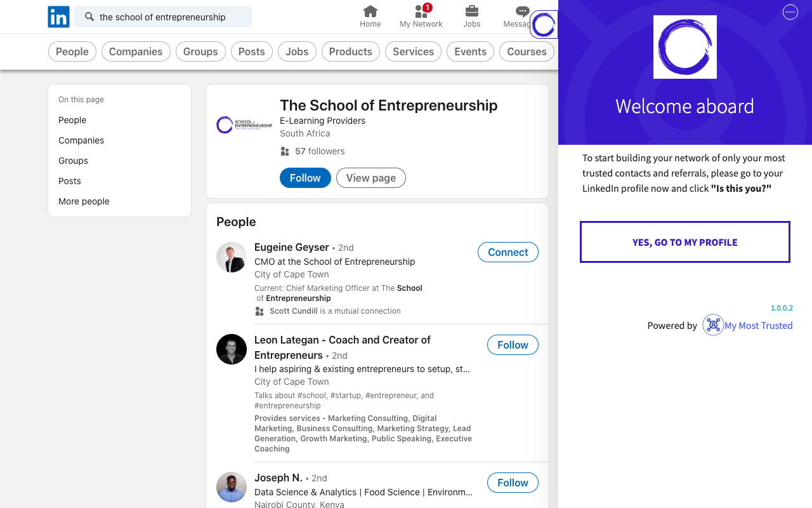Click the LinkedIn search input field
The image size is (812, 508).
[163, 17]
